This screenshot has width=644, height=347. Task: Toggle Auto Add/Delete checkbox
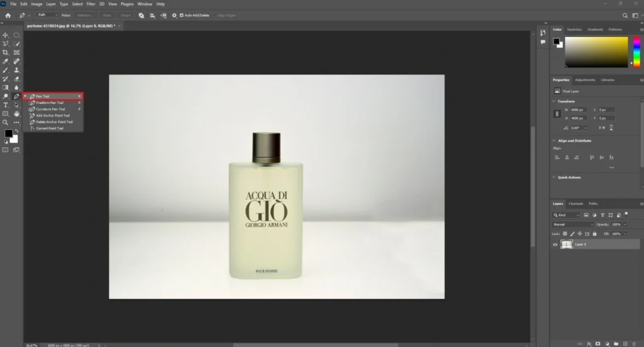coord(182,16)
